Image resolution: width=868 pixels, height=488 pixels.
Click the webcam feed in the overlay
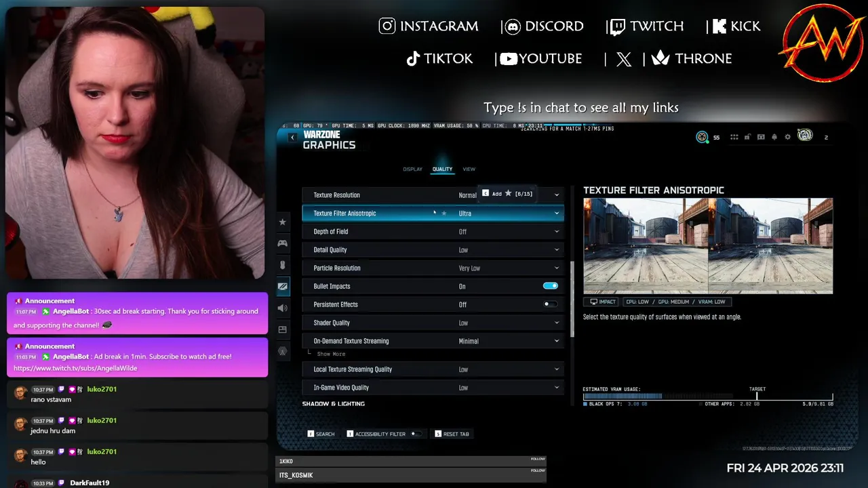point(135,142)
